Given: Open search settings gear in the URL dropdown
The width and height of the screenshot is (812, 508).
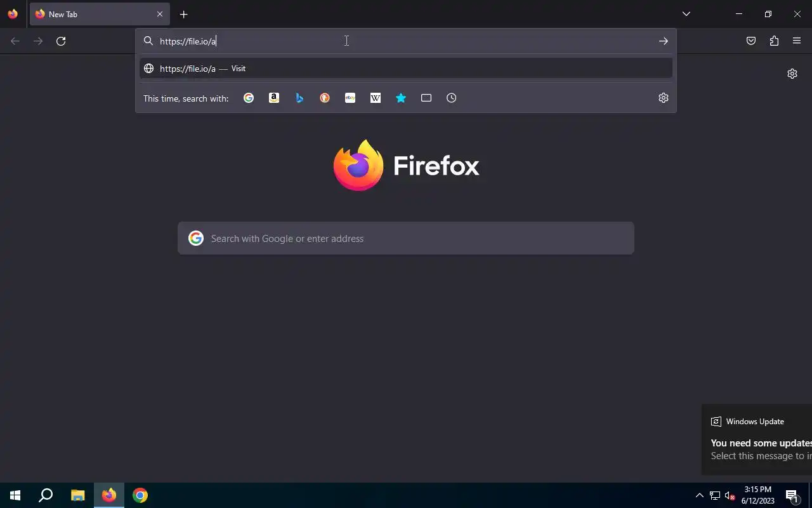Looking at the screenshot, I should coord(664,98).
